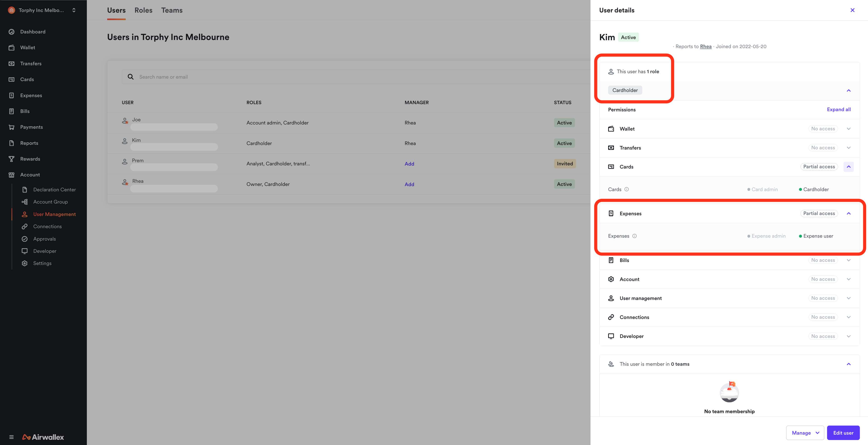This screenshot has width=868, height=445.
Task: Switch to the Roles tab
Action: click(x=143, y=10)
